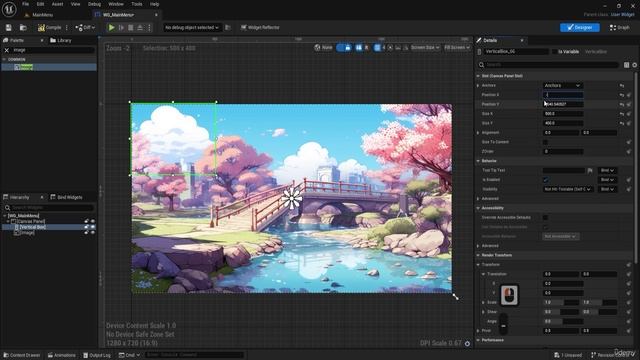Open the File menu

coord(25,4)
